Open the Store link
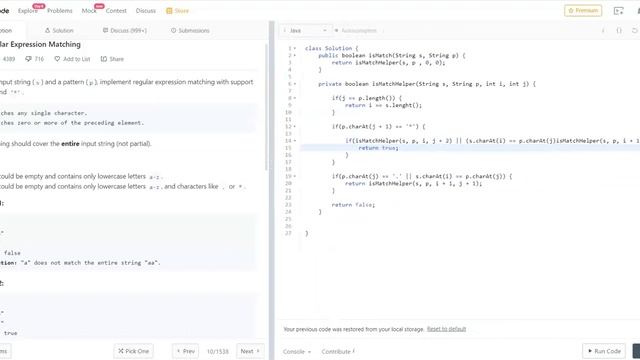 [178, 11]
